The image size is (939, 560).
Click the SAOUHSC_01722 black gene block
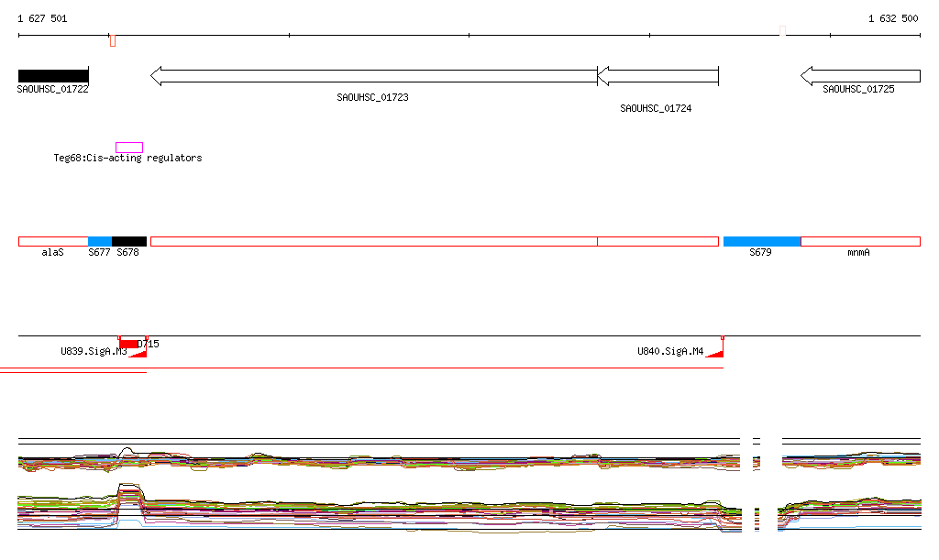[x=53, y=76]
